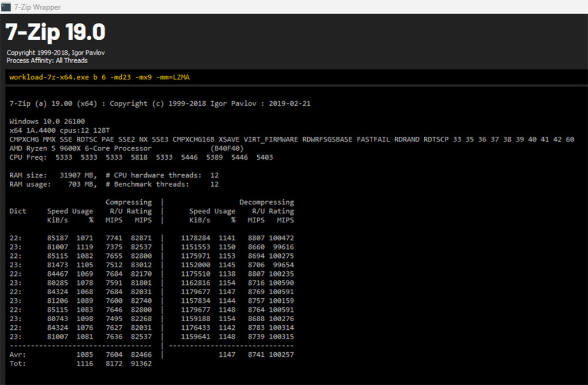Click "AMD Ryzen 5 9600X 6-Core Processor"
Viewport: 588px width, 385px height.
(80, 148)
